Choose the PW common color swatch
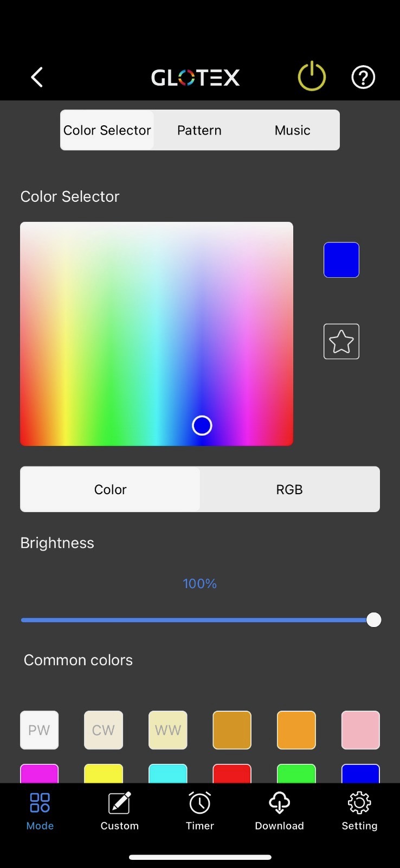This screenshot has width=400, height=868. 39,730
